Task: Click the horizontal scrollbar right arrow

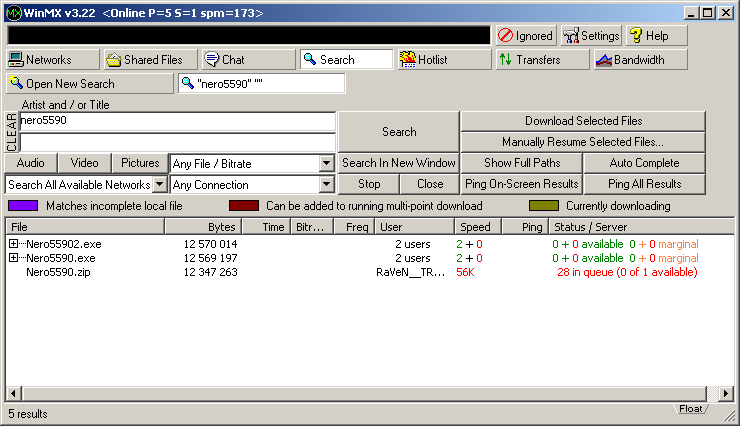Action: pyautogui.click(x=726, y=393)
